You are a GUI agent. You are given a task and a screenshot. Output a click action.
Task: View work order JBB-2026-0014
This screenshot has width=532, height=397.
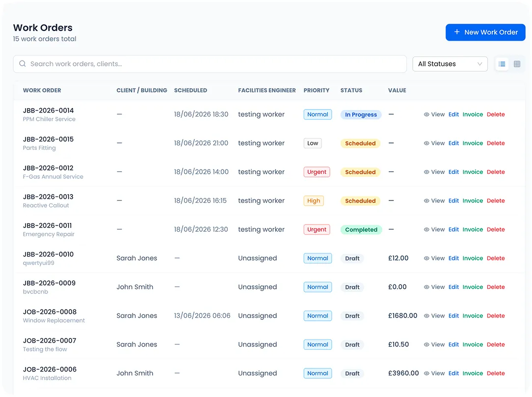pyautogui.click(x=434, y=114)
